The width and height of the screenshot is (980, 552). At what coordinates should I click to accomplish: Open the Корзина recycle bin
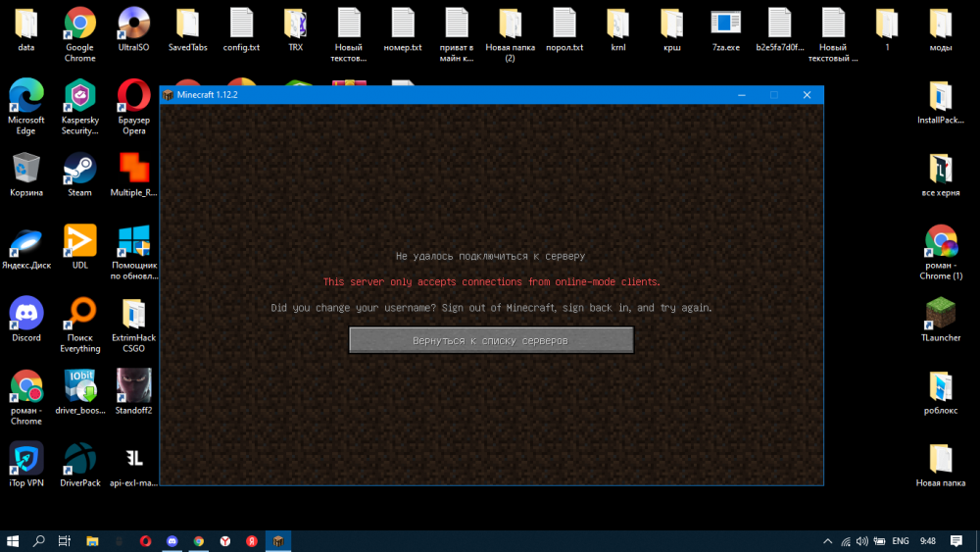26,175
